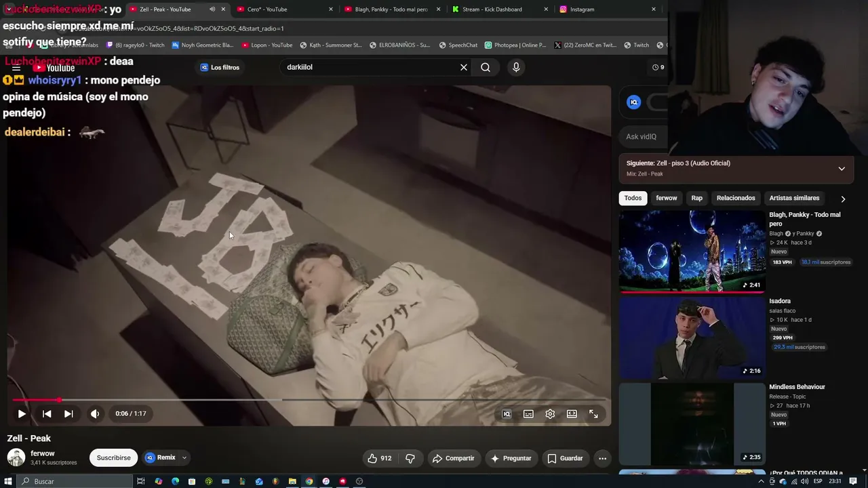This screenshot has width=868, height=488.
Task: Open the vidIQ Los filtros button
Action: (220, 67)
